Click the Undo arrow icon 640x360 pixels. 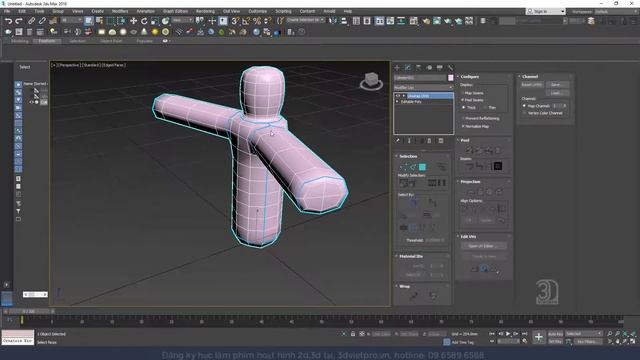pos(8,21)
